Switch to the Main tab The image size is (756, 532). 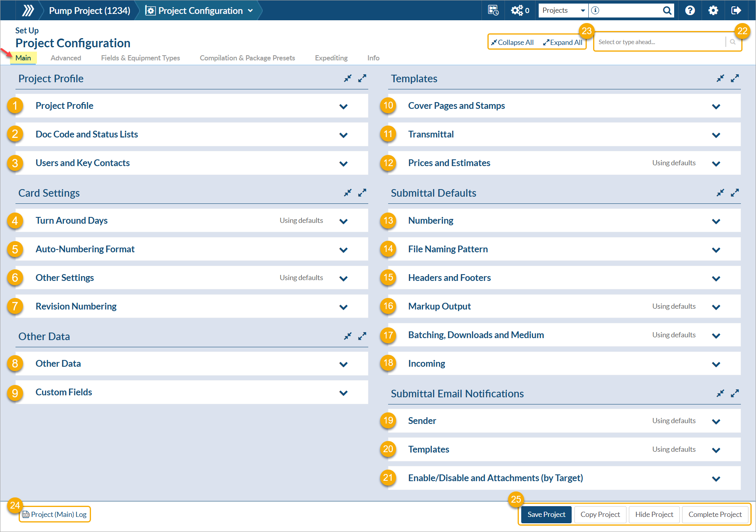(23, 58)
